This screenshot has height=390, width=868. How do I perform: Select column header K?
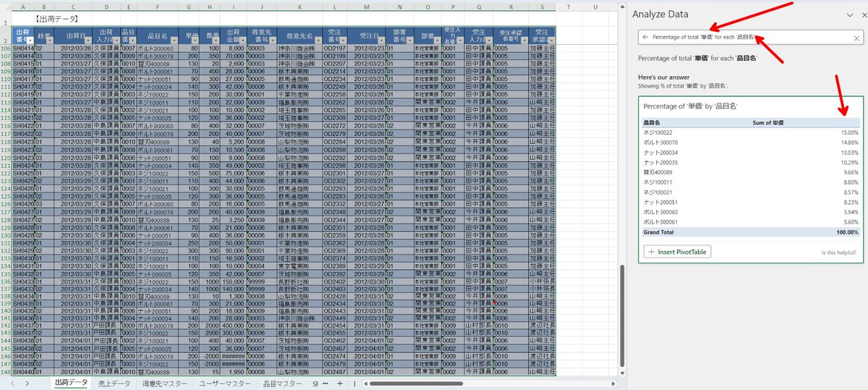[x=299, y=7]
